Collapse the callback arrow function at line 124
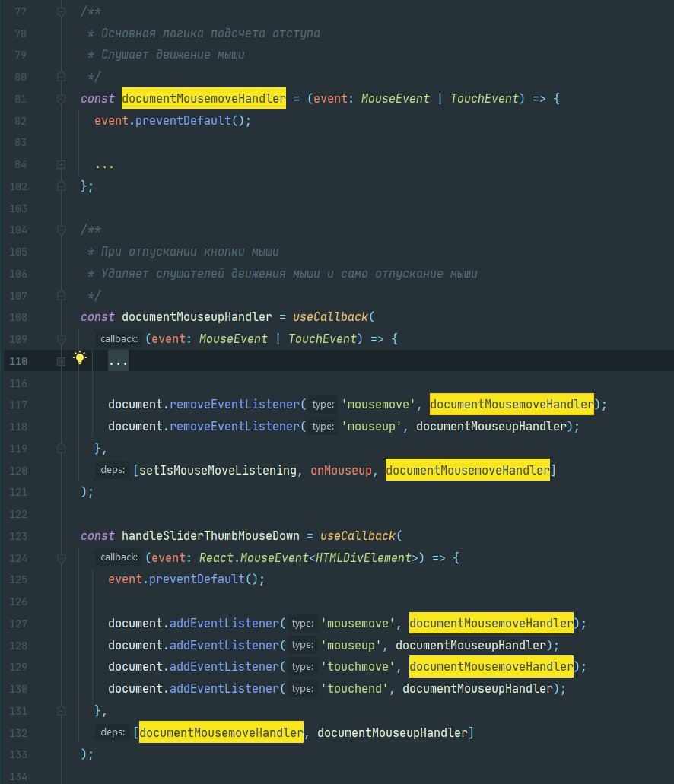Viewport: 674px width, 784px height. (61, 558)
